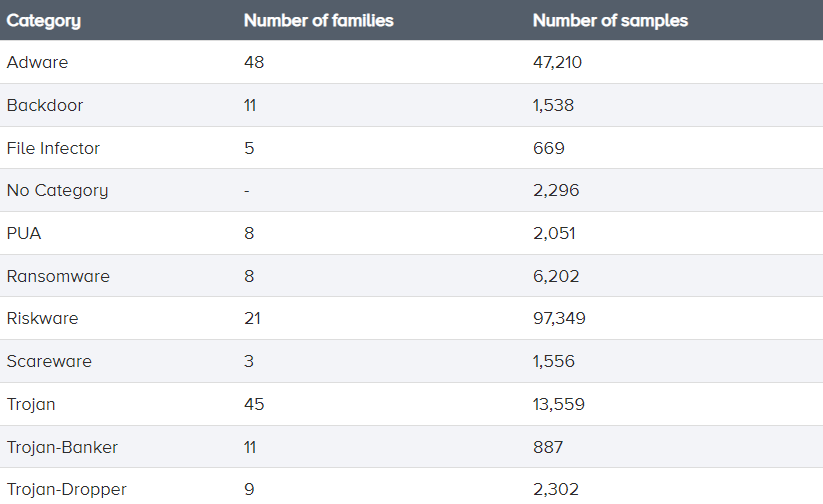
Task: Select the Riskware category cell
Action: click(x=42, y=318)
